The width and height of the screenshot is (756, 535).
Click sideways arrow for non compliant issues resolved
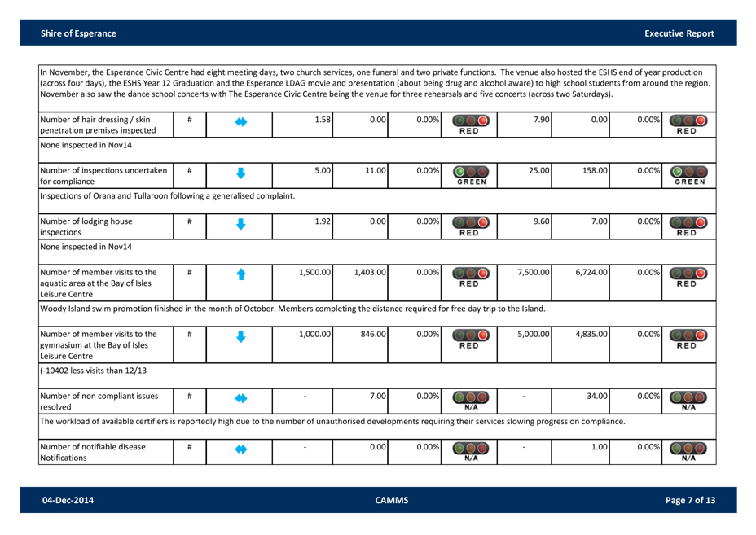[240, 398]
